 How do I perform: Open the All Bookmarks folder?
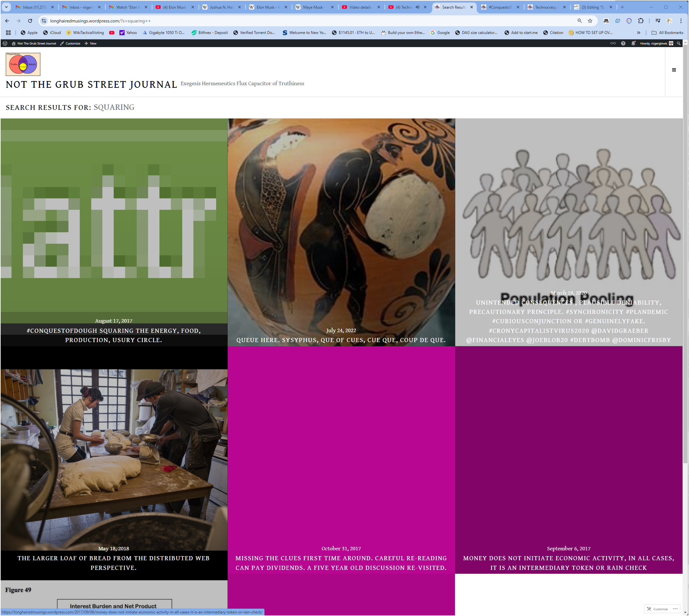click(x=667, y=33)
